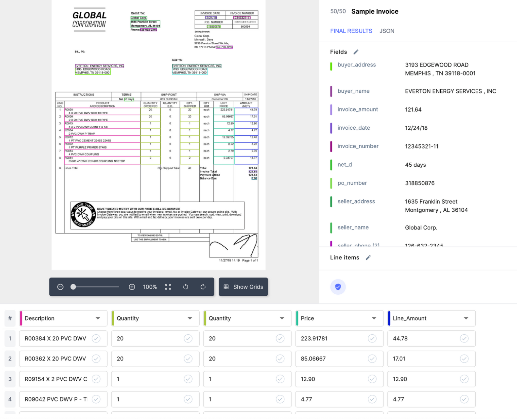Select the FINAL RESULTS tab
517x420 pixels.
pyautogui.click(x=351, y=31)
